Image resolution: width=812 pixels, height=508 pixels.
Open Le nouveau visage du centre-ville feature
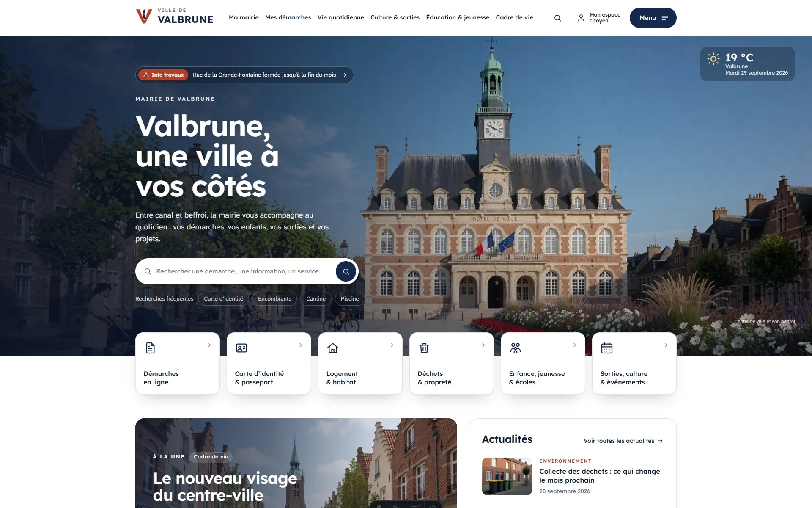225,487
